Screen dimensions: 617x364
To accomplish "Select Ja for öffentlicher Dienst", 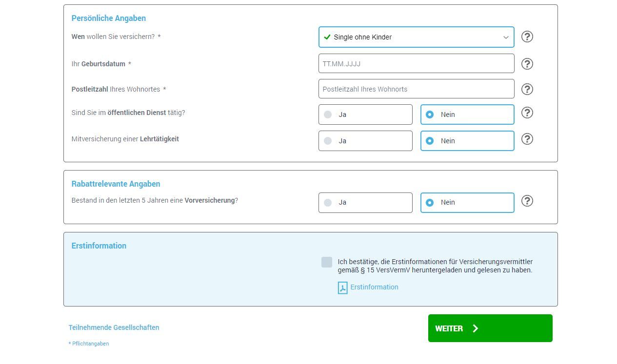I will click(x=365, y=115).
